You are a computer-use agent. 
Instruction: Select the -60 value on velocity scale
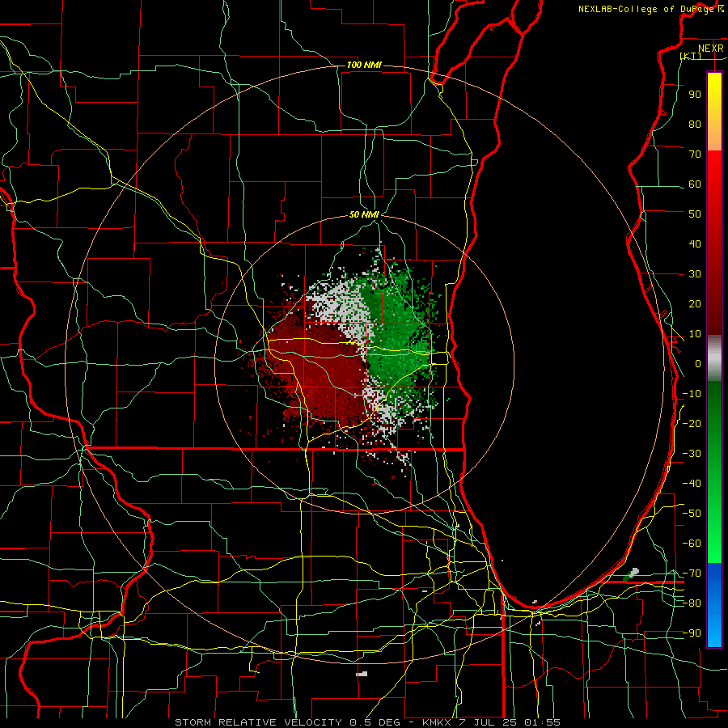(692, 544)
